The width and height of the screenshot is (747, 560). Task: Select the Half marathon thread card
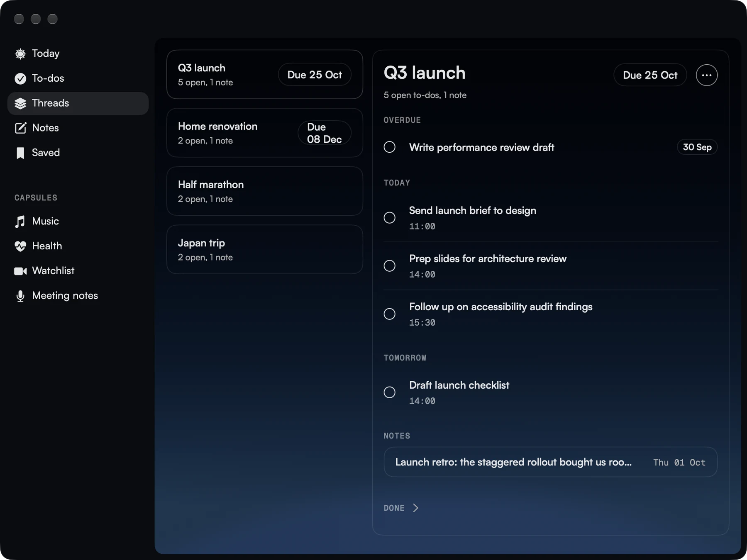point(265,191)
